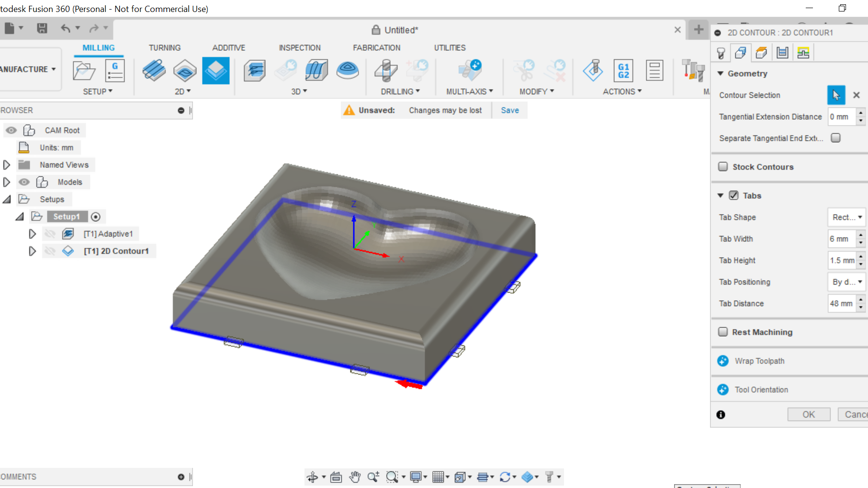Screen dimensions: 868x488
Task: Collapse the Geometry section
Action: pyautogui.click(x=721, y=73)
